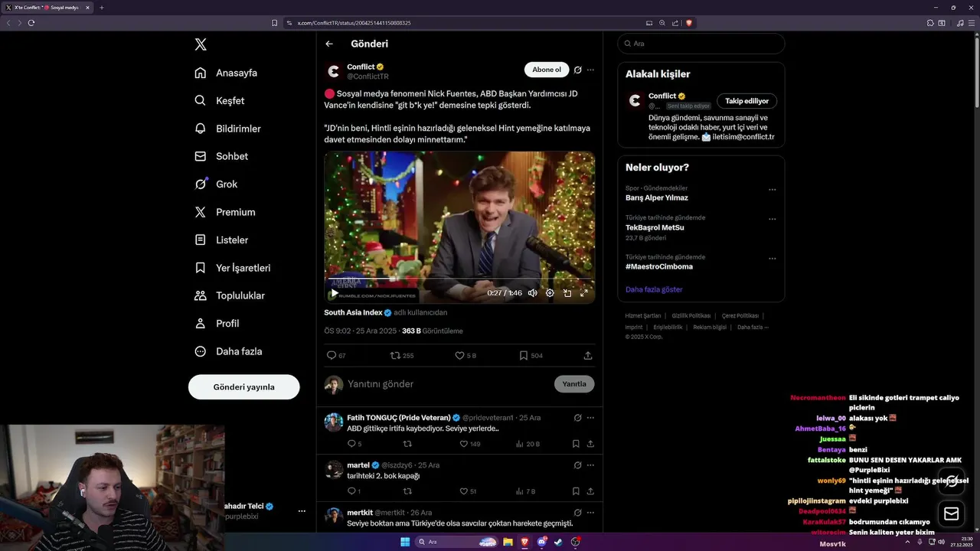This screenshot has width=980, height=551.
Task: Open more options on mertkit's reply
Action: pos(590,512)
